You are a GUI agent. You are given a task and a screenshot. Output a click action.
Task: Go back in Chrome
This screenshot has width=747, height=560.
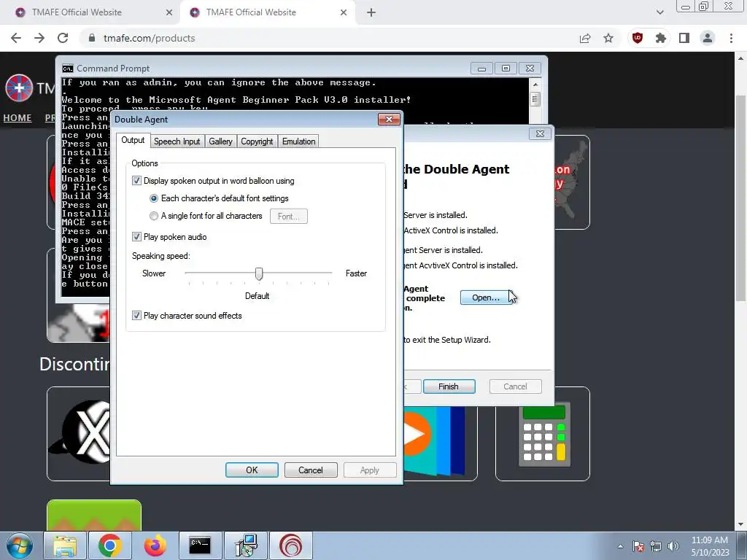pos(16,38)
